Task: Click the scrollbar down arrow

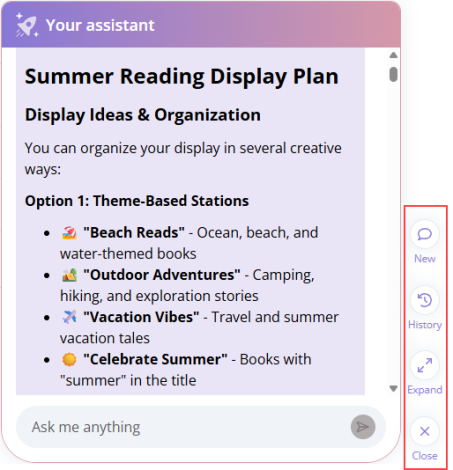Action: coord(393,389)
